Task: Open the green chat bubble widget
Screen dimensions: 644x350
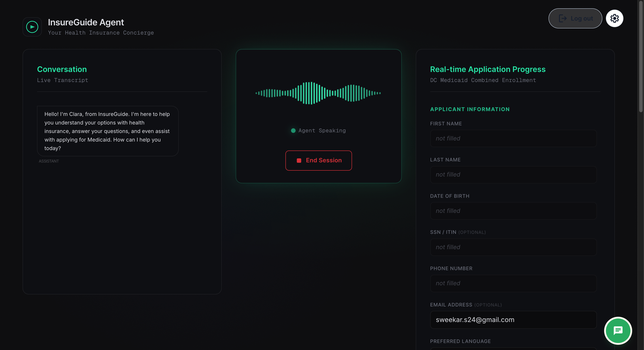Action: pyautogui.click(x=618, y=331)
